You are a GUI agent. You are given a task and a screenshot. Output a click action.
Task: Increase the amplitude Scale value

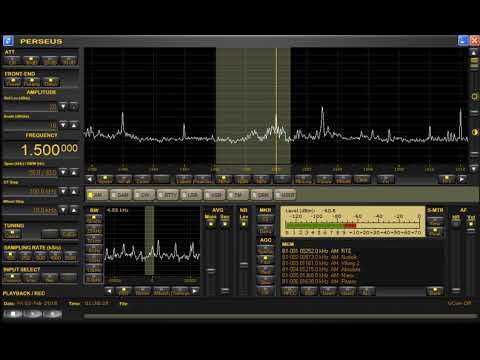[74, 125]
